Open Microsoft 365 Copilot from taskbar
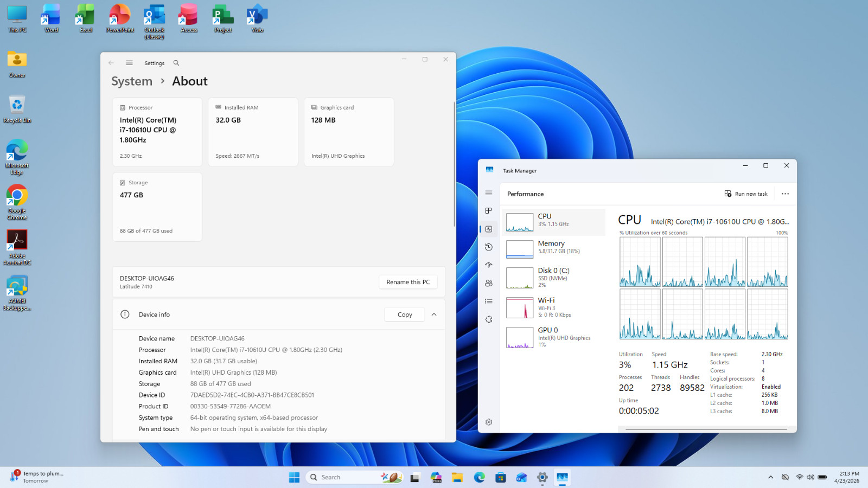This screenshot has height=488, width=868. (x=436, y=477)
